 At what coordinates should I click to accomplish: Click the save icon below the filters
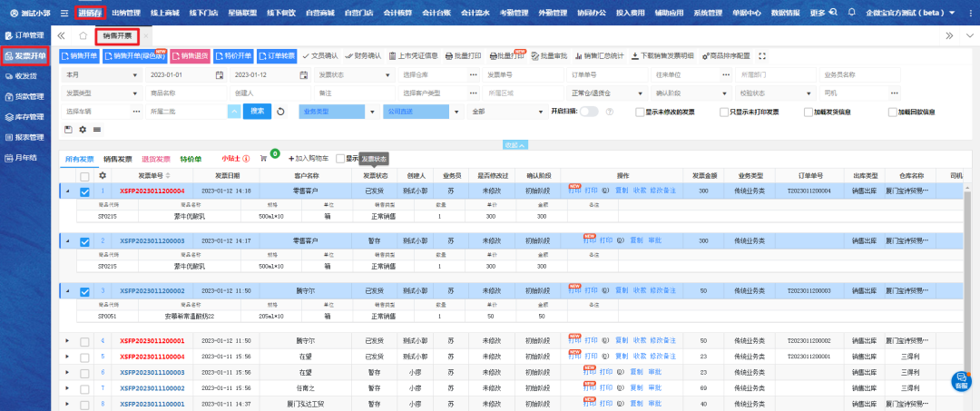[x=69, y=130]
